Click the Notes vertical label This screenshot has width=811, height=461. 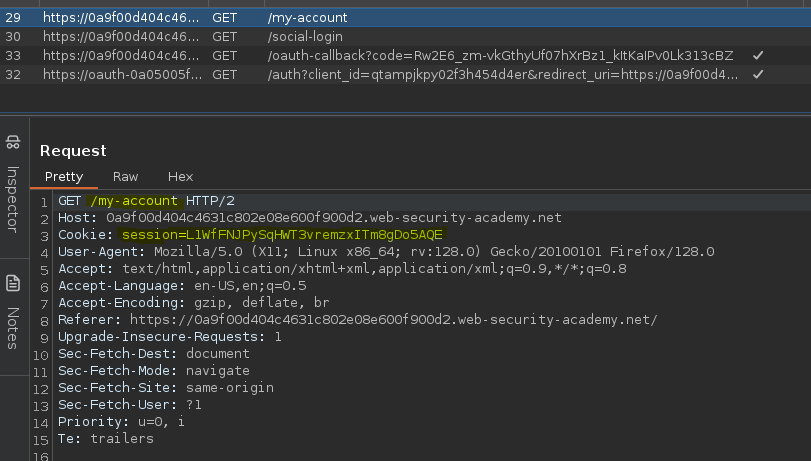13,328
